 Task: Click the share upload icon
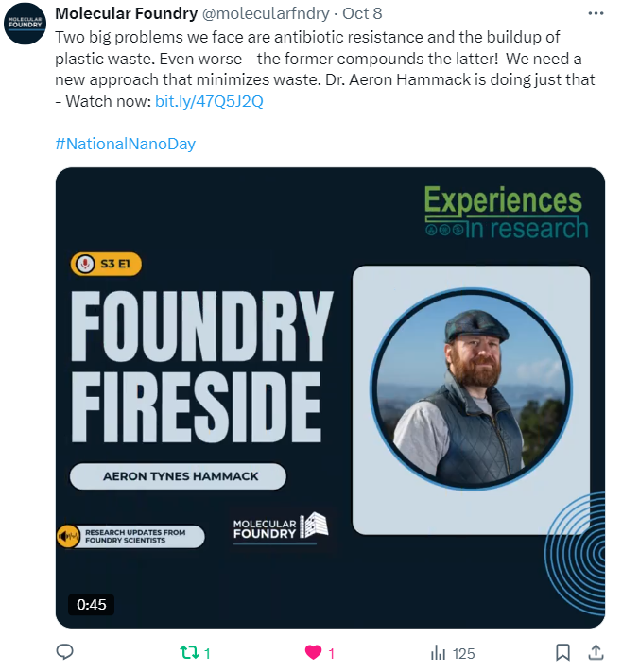[596, 652]
